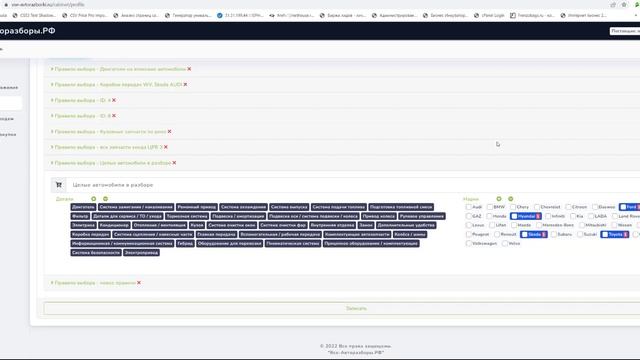Tick the Chevrolet brand checkbox
The image size is (640, 360).
point(537,207)
